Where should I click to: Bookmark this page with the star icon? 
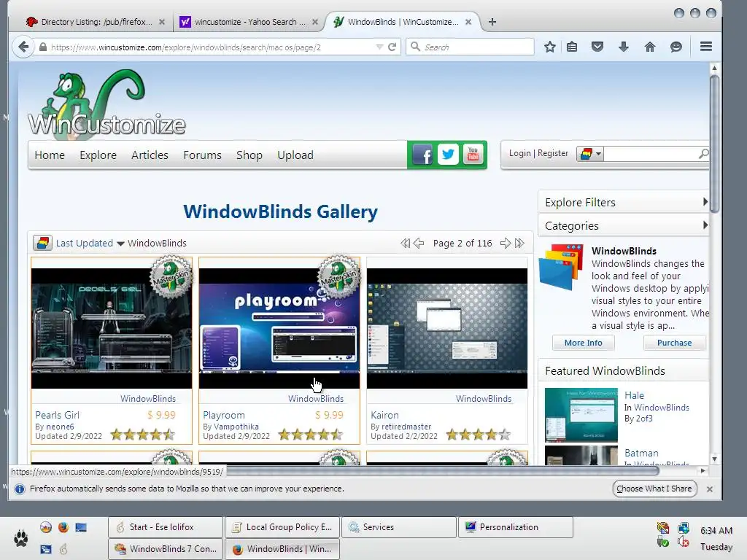(x=550, y=47)
